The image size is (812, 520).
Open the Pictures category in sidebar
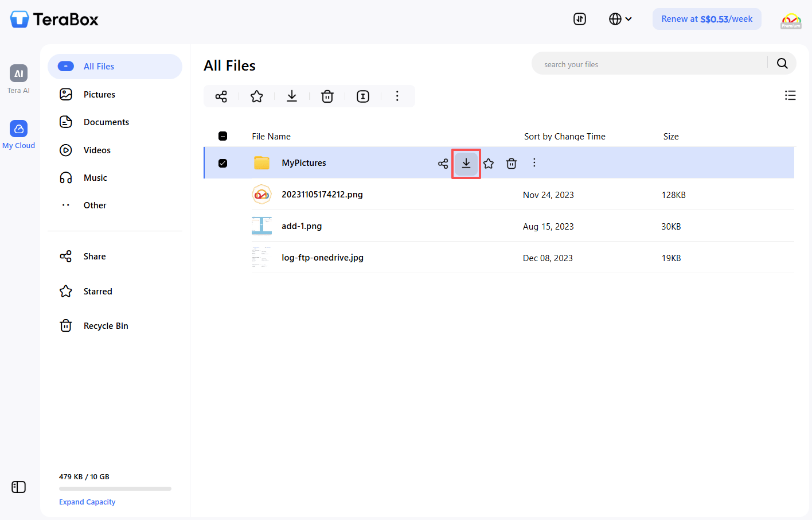click(x=100, y=94)
